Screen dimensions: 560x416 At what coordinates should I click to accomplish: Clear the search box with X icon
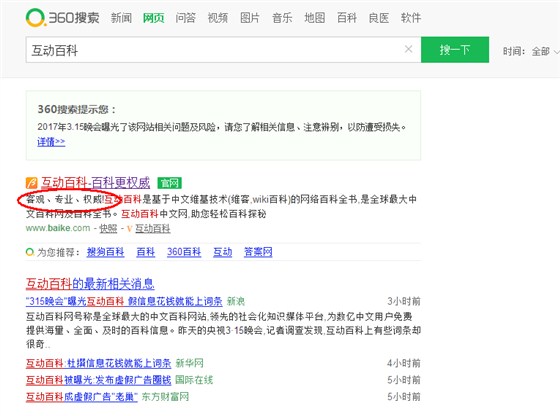click(408, 49)
